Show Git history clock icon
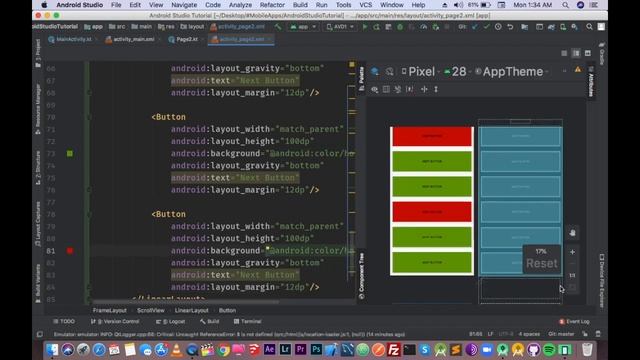The width and height of the screenshot is (640, 360). click(498, 27)
